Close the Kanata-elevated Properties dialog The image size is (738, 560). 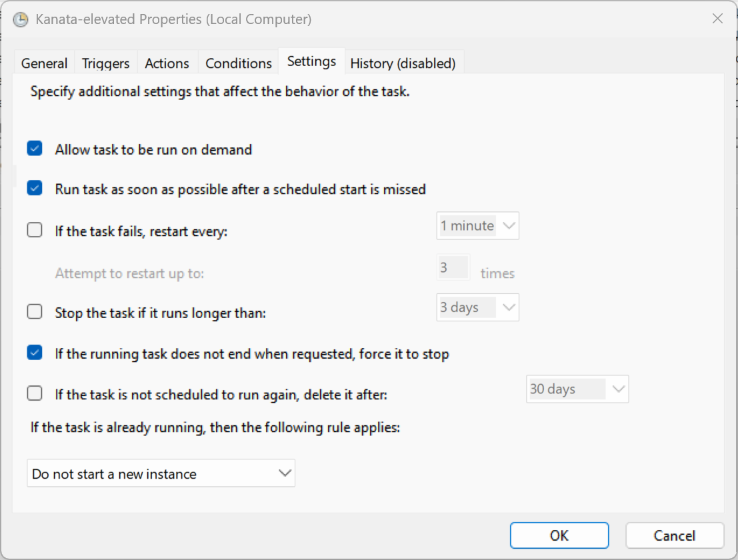click(717, 19)
